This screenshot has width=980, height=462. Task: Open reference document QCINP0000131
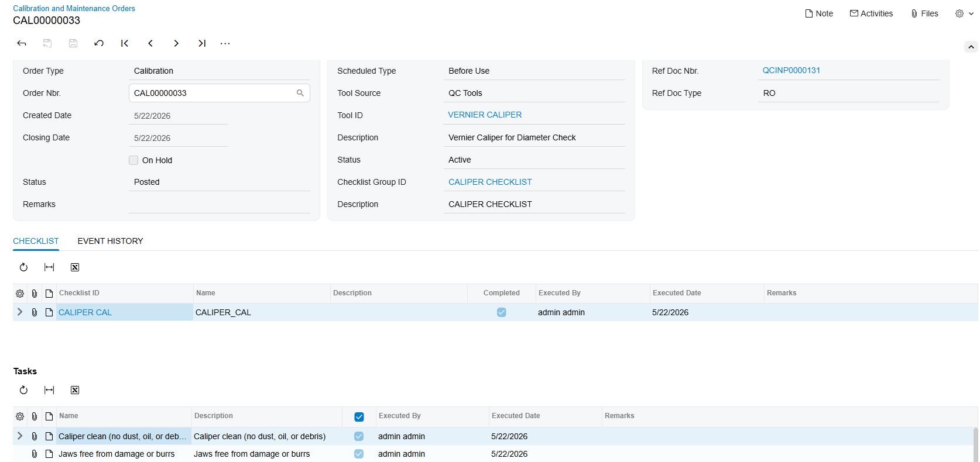(791, 70)
